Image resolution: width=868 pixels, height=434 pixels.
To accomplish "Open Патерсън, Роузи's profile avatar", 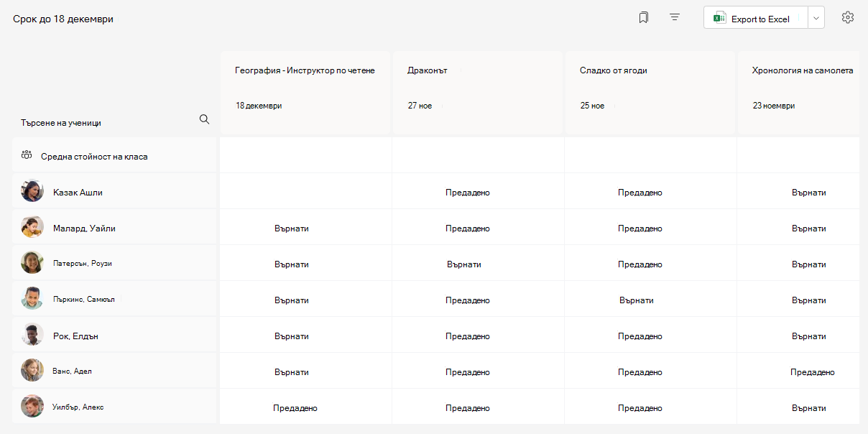I will pos(32,263).
